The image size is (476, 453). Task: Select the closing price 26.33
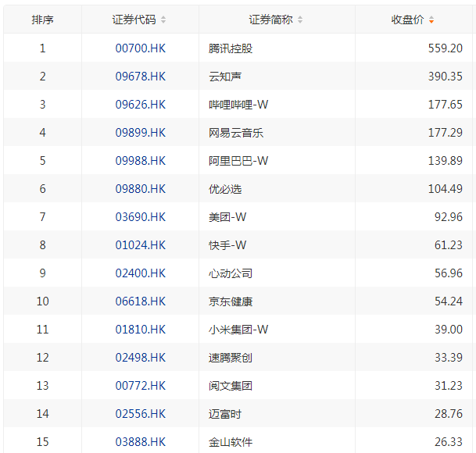tap(449, 442)
